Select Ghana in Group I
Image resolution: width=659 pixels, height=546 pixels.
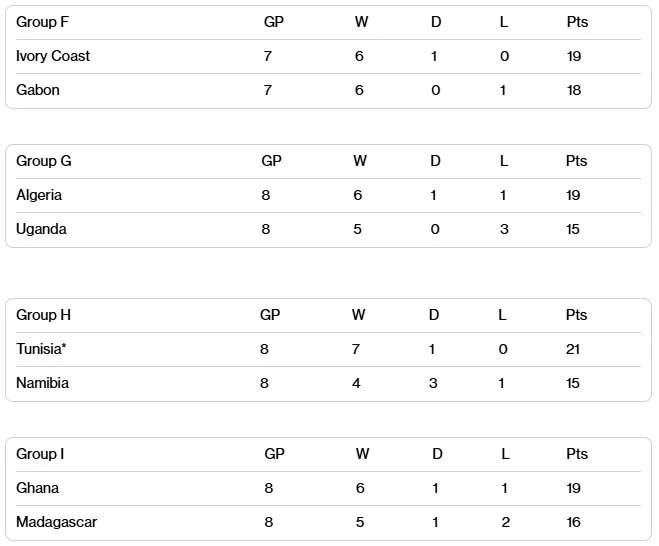pyautogui.click(x=38, y=488)
